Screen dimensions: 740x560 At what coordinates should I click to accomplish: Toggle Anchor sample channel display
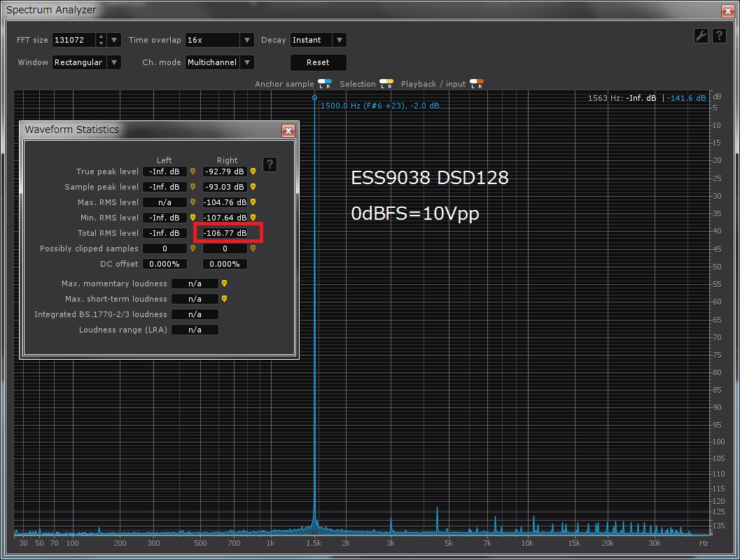coord(325,84)
